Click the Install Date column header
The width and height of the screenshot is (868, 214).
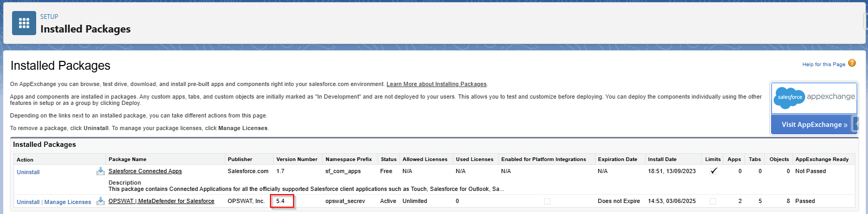[662, 159]
